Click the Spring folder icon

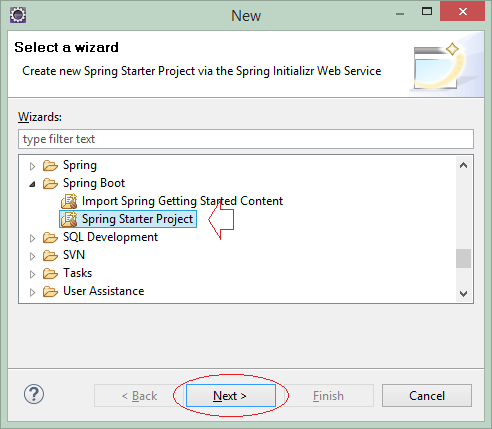(50, 165)
